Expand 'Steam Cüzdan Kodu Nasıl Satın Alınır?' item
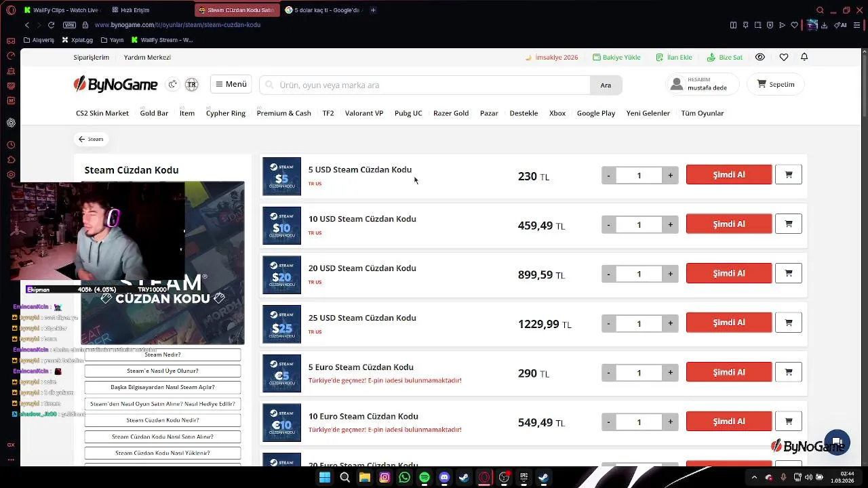Screen dimensions: 868x488 163,436
